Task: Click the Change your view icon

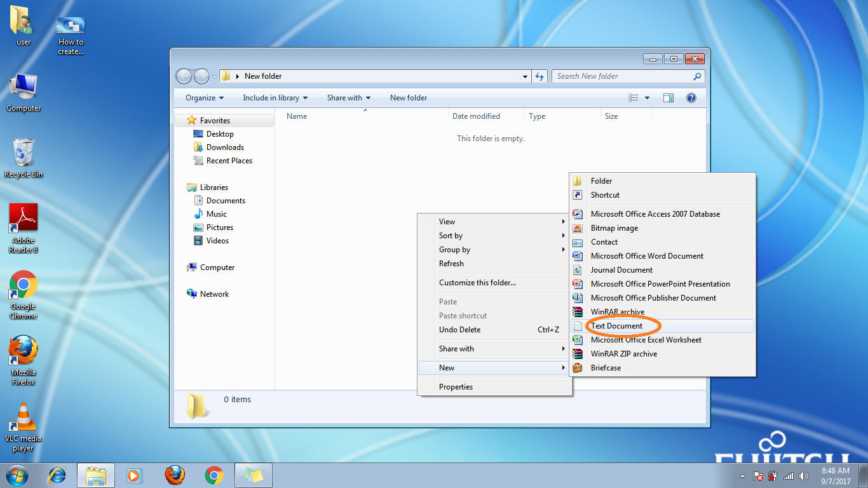Action: pos(633,98)
